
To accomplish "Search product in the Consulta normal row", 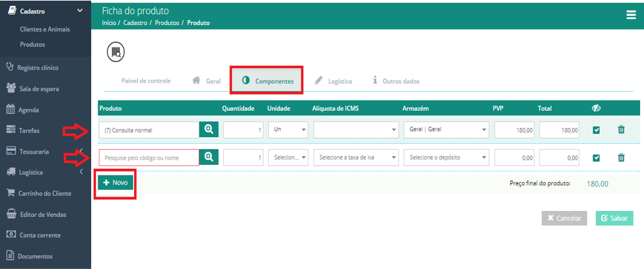I will [x=209, y=130].
